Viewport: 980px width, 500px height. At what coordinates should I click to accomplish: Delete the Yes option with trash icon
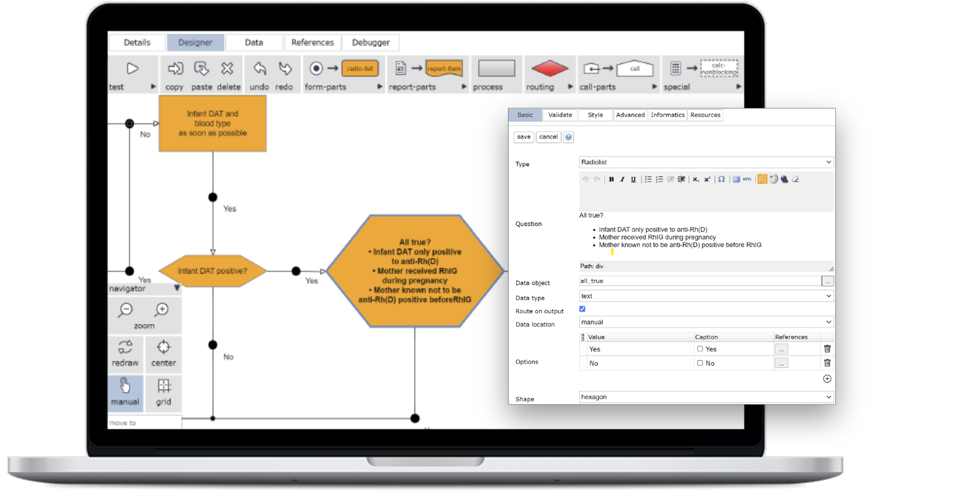(827, 349)
